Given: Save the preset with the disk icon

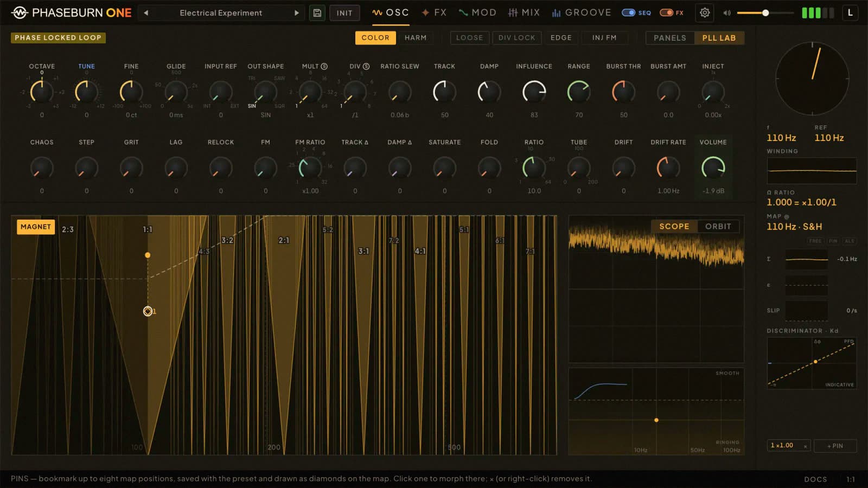Looking at the screenshot, I should click(317, 12).
